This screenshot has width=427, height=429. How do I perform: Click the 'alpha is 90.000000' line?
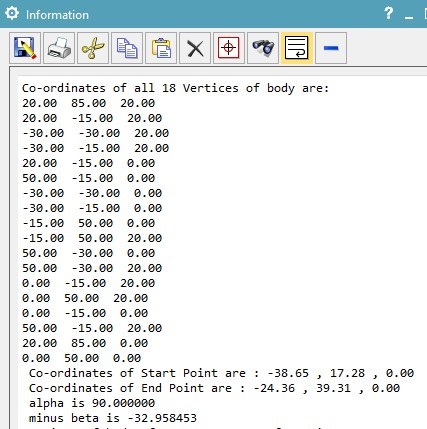coord(92,403)
